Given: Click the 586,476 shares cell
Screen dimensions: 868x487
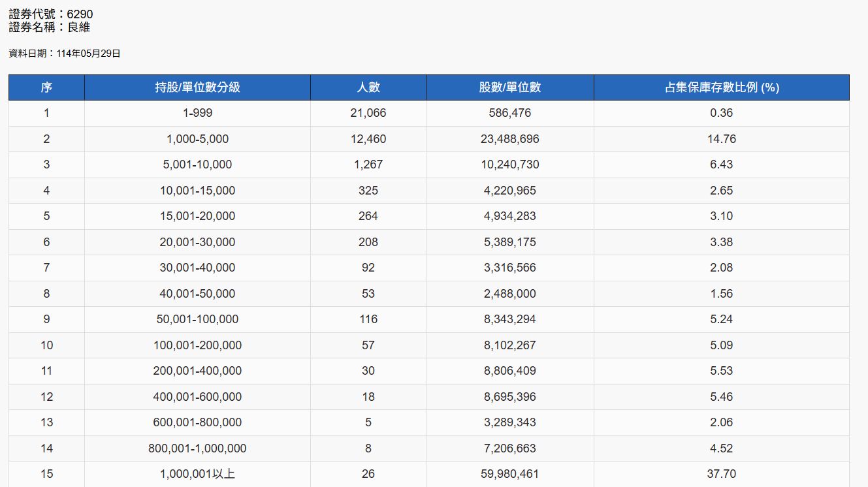Looking at the screenshot, I should pyautogui.click(x=510, y=113).
